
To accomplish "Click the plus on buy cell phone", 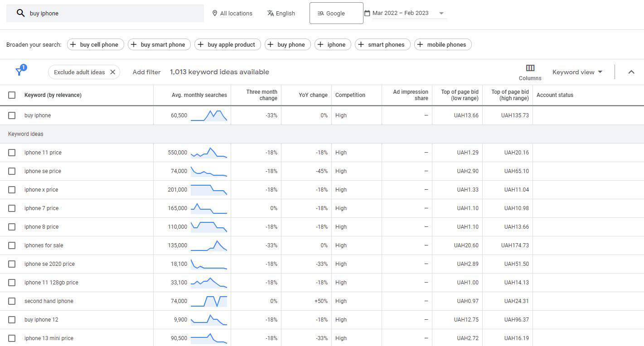I will click(x=73, y=44).
